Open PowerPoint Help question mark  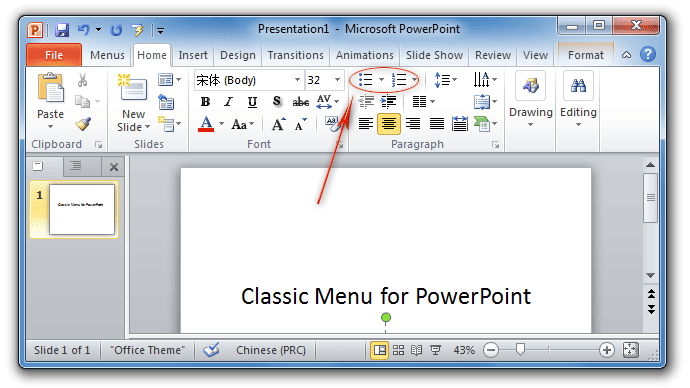pos(648,55)
